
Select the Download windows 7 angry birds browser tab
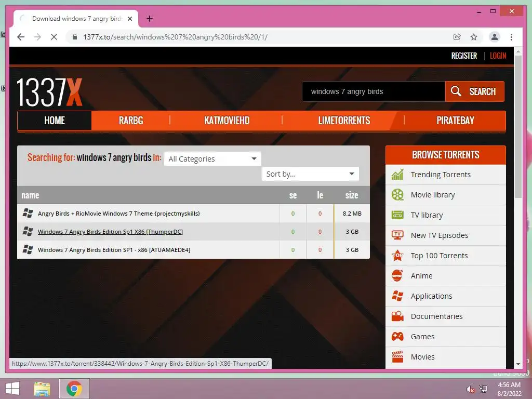pos(76,19)
